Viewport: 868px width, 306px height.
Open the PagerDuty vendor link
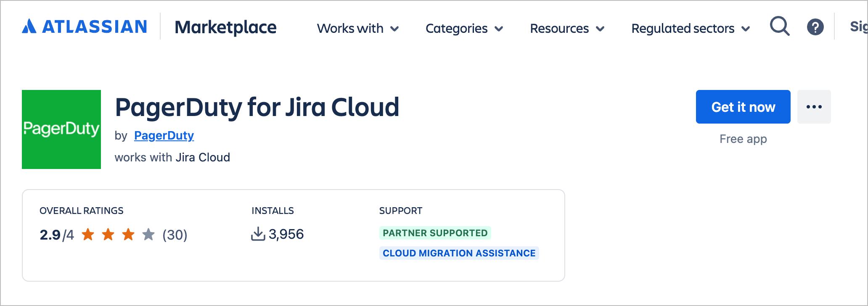(164, 135)
